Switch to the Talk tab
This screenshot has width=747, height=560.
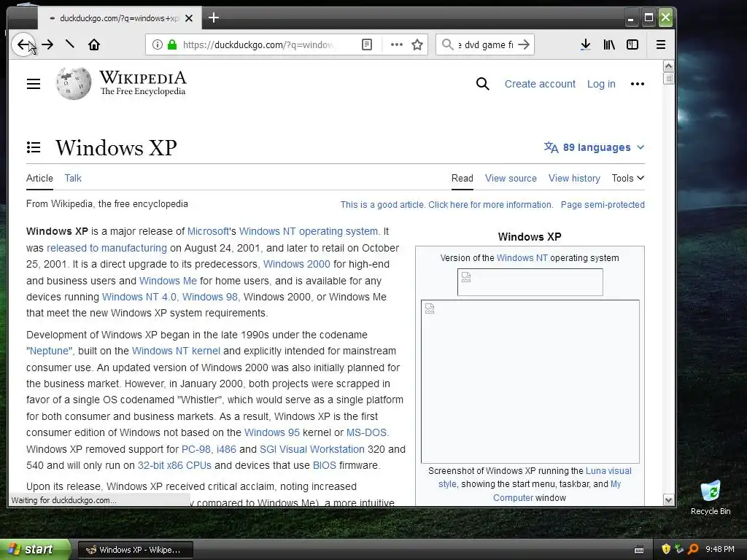73,178
